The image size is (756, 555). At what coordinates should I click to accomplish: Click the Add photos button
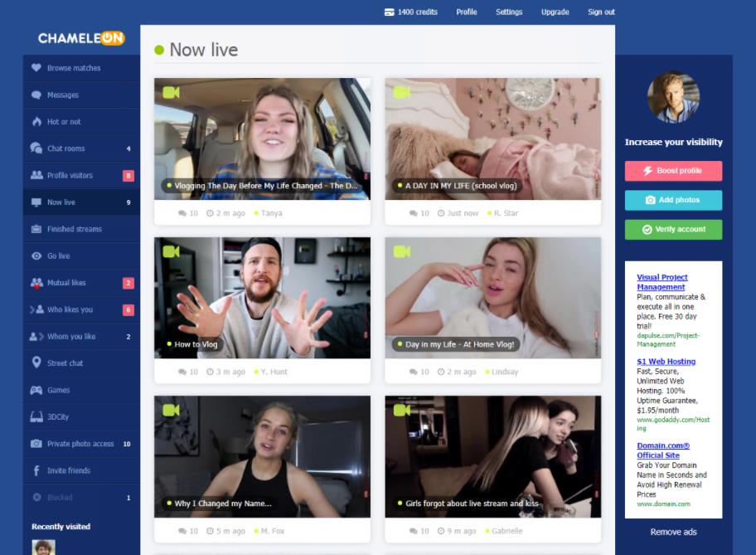673,200
